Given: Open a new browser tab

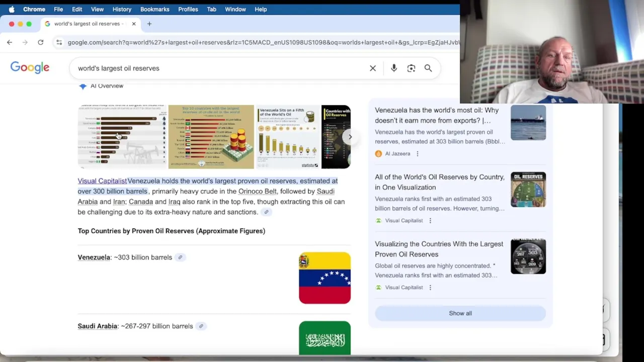Looking at the screenshot, I should click(149, 24).
